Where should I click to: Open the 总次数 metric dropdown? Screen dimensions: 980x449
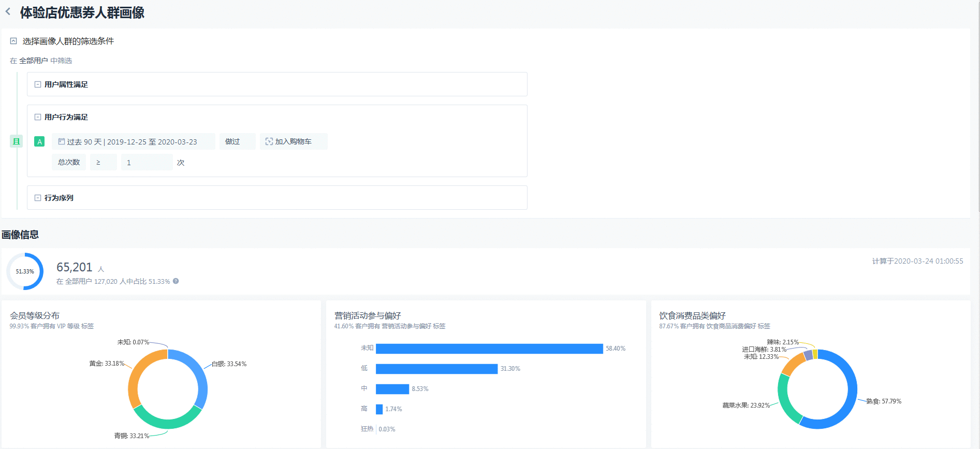69,162
